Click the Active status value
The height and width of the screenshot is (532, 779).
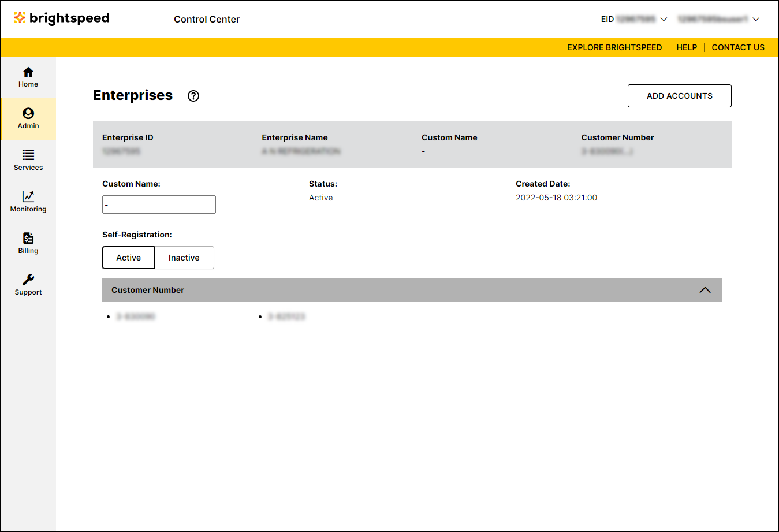(x=320, y=198)
